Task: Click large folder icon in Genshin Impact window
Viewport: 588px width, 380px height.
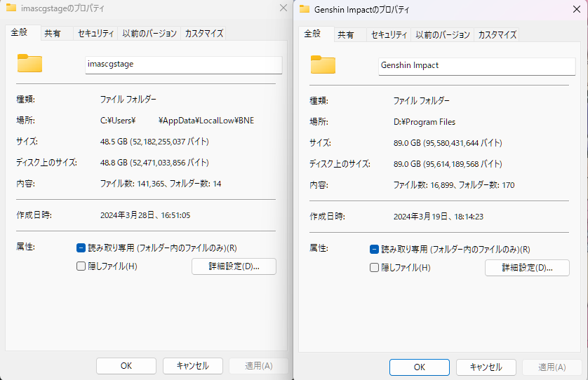Action: coord(323,65)
